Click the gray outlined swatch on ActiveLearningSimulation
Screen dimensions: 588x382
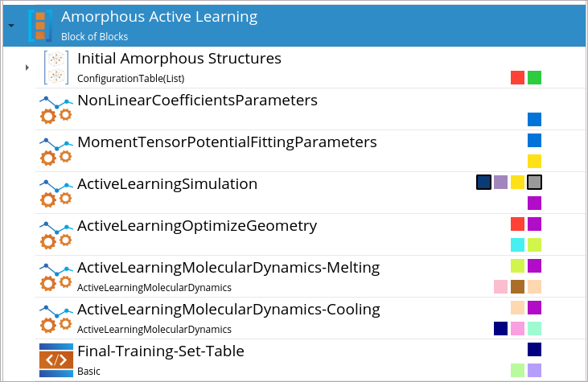coord(534,183)
